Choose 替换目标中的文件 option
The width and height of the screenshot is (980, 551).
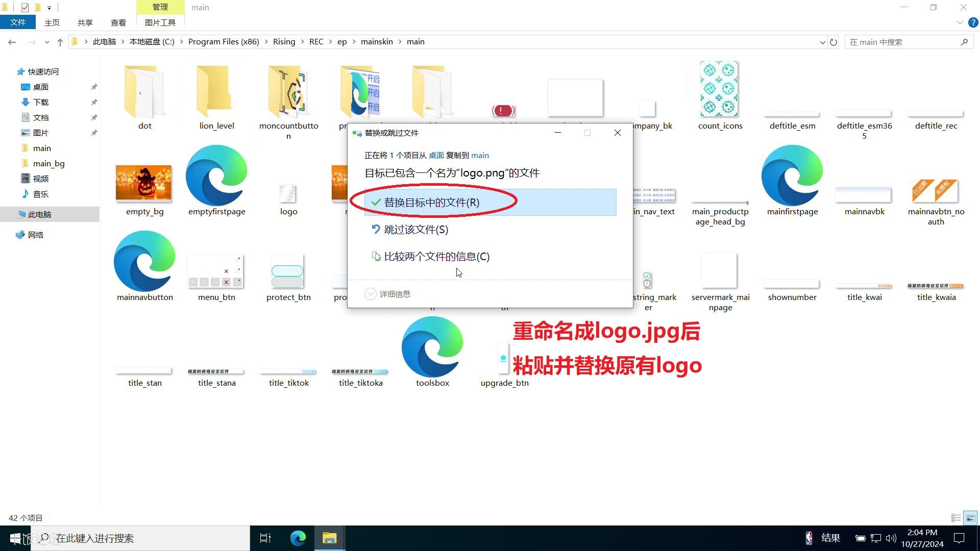point(491,203)
